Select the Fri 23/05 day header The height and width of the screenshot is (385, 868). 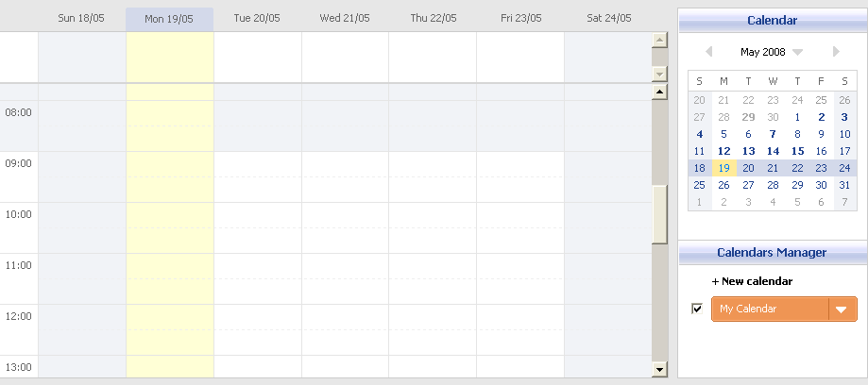tap(520, 18)
